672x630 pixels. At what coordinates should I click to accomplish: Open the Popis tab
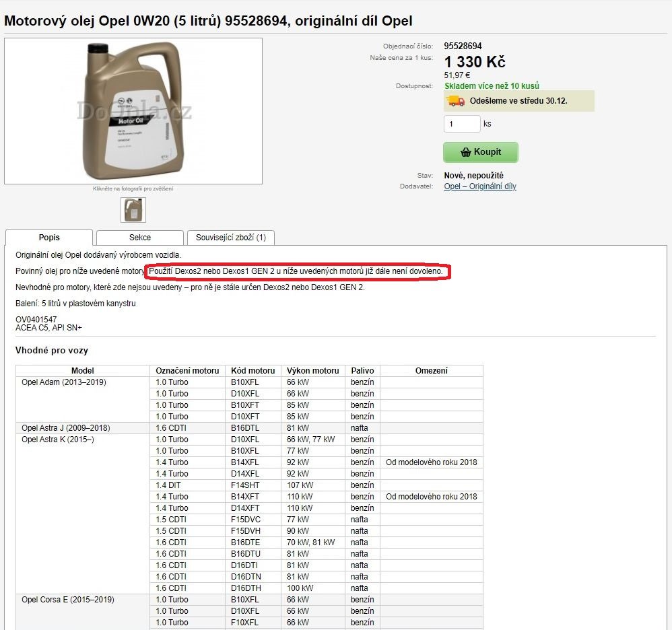49,238
